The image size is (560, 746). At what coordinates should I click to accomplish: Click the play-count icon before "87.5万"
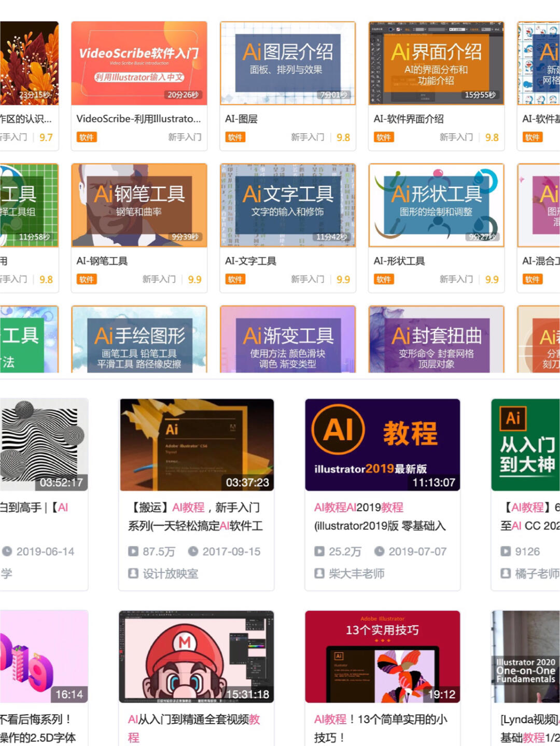(x=134, y=552)
